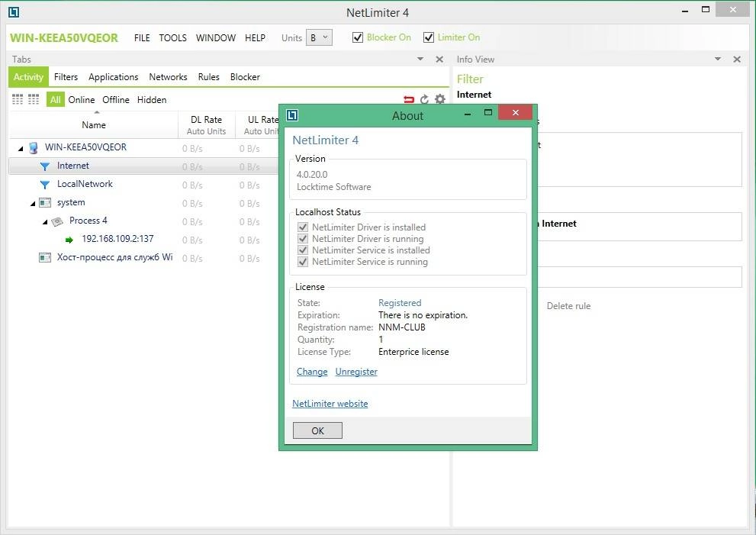Viewport: 756px width, 535px height.
Task: Click green arrow icon beside 192.168.109.2:137
Action: 69,240
